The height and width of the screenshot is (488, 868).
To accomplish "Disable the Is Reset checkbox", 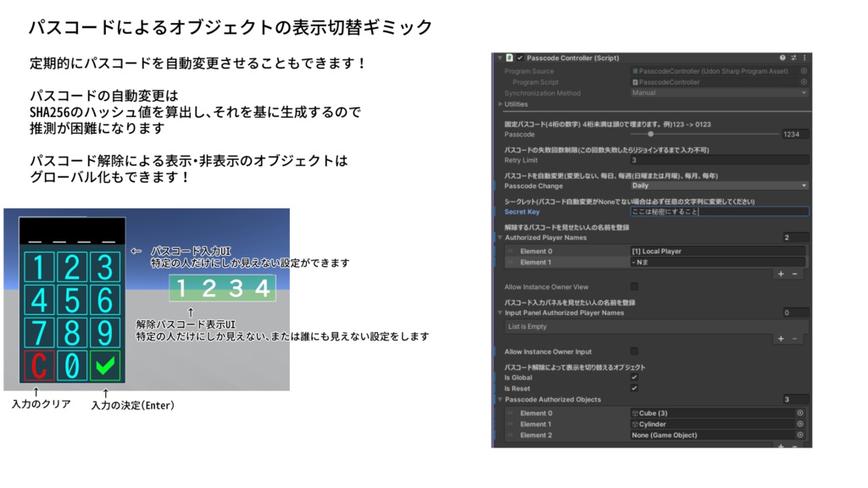I will (633, 388).
